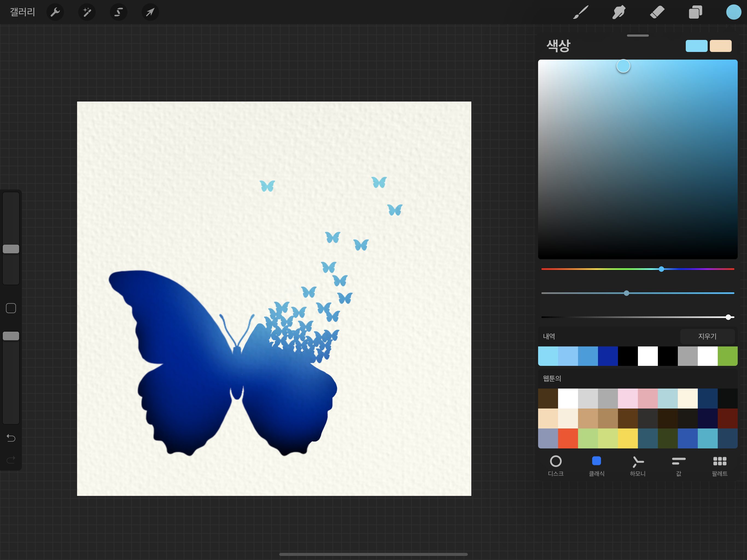Screen dimensions: 747x560
Task: Click the 내역 history label
Action: pyautogui.click(x=549, y=336)
